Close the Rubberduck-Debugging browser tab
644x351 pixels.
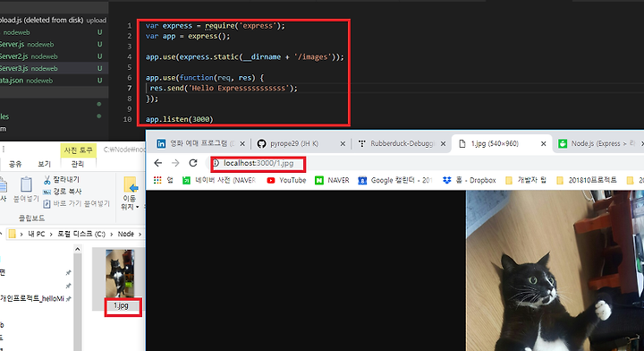point(443,144)
